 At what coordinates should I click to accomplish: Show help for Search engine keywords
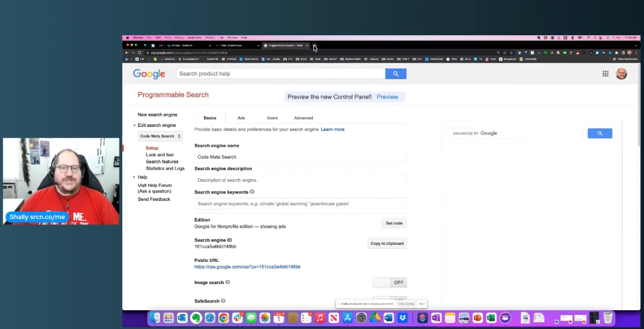(252, 192)
